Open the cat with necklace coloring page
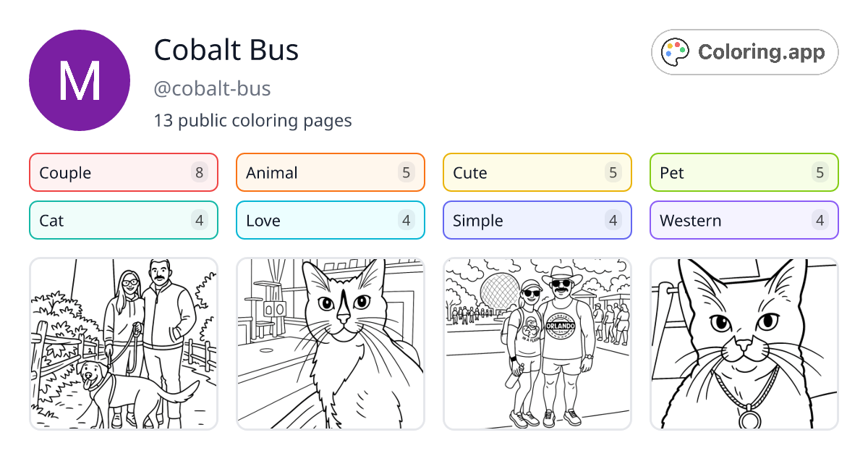 (744, 343)
